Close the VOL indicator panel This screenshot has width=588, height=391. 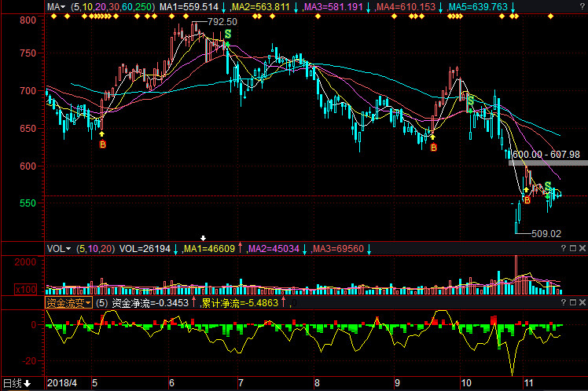[582, 248]
